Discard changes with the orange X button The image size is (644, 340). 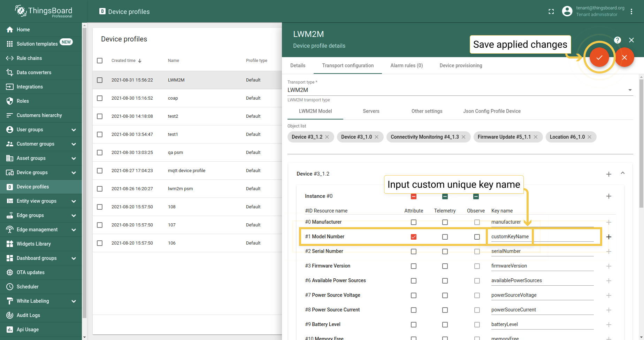(x=624, y=57)
